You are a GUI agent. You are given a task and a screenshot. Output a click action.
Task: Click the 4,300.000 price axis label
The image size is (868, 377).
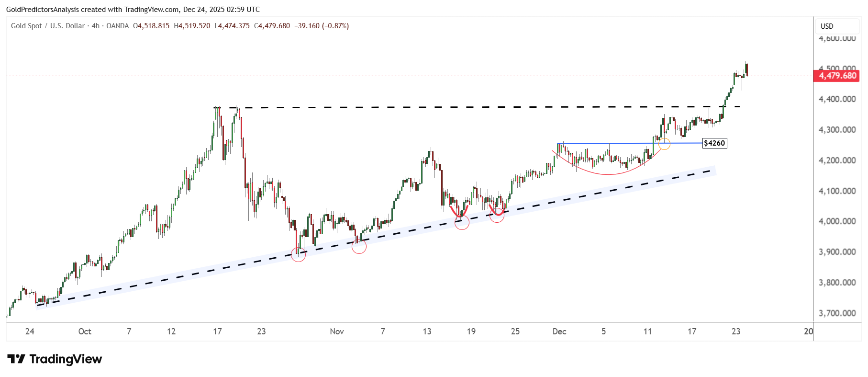[x=837, y=130]
